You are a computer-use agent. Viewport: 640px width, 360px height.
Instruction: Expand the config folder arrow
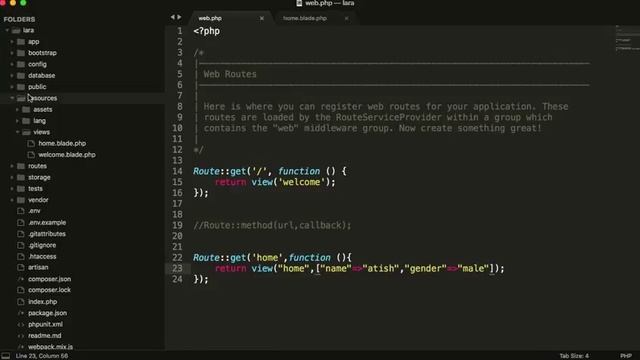tap(12, 64)
